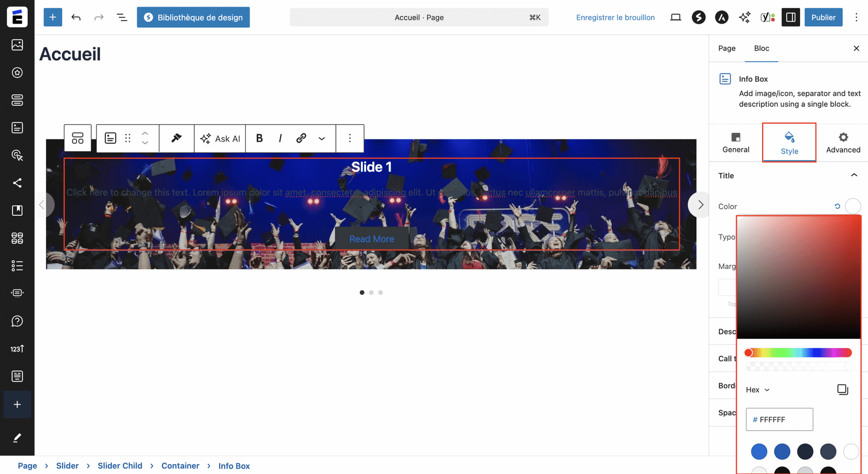Click the title color circle swatch
Screen dimensions: 868x474
pos(853,206)
